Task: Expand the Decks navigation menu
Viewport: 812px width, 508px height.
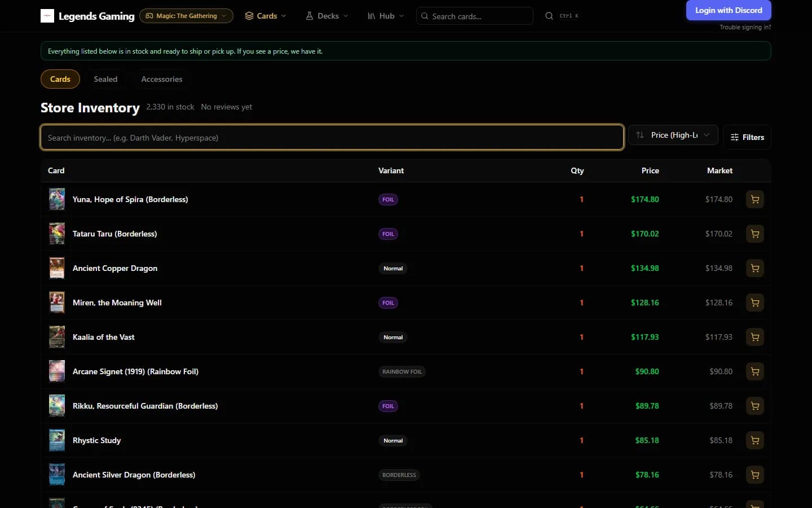Action: (x=327, y=16)
